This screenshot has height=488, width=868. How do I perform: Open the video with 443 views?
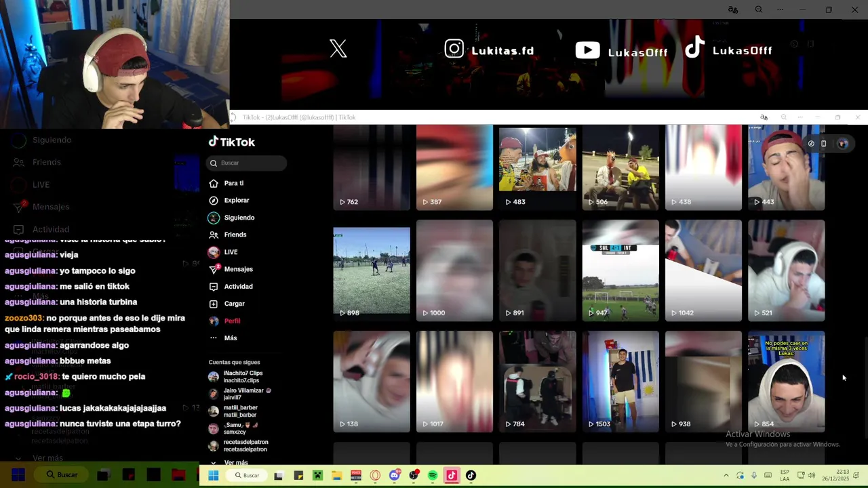tap(787, 167)
